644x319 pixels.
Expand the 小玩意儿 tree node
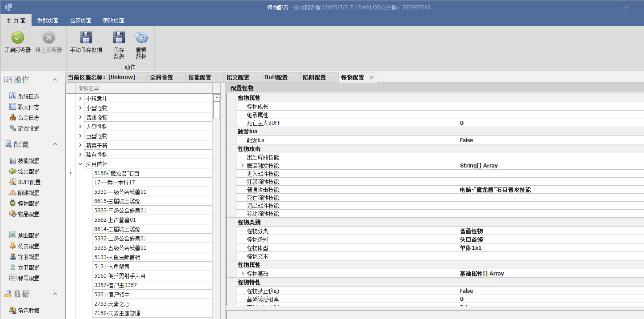(x=80, y=99)
